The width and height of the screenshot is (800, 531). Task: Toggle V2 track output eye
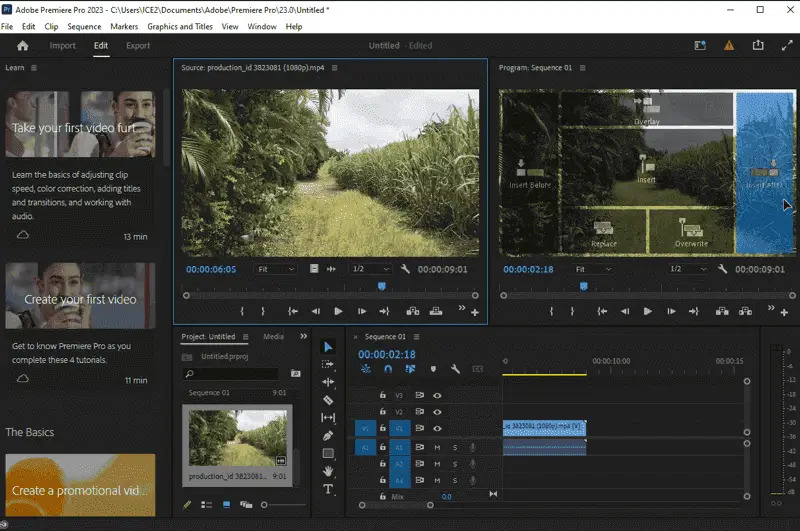pyautogui.click(x=437, y=412)
